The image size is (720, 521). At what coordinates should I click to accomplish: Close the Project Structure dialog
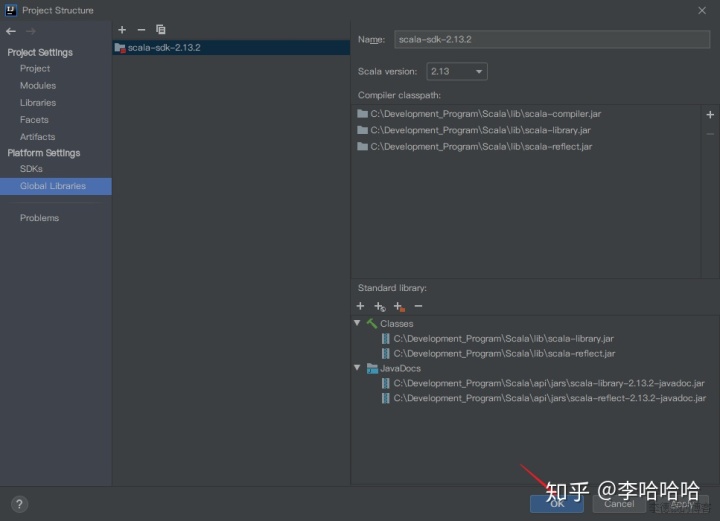point(702,10)
